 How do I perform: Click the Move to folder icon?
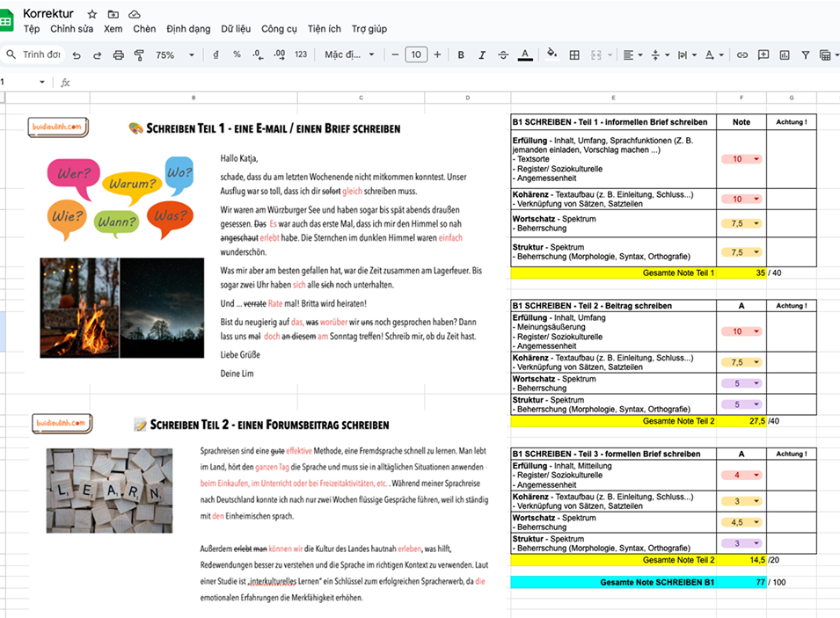point(113,14)
